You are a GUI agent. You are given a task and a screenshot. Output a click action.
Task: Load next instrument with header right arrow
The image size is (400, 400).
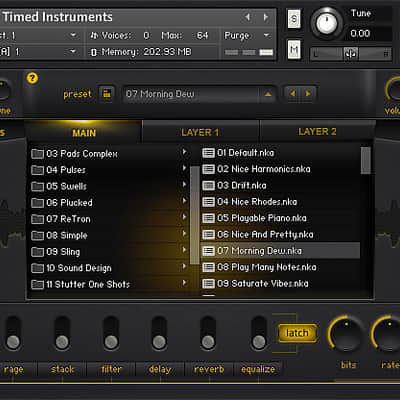[x=266, y=17]
